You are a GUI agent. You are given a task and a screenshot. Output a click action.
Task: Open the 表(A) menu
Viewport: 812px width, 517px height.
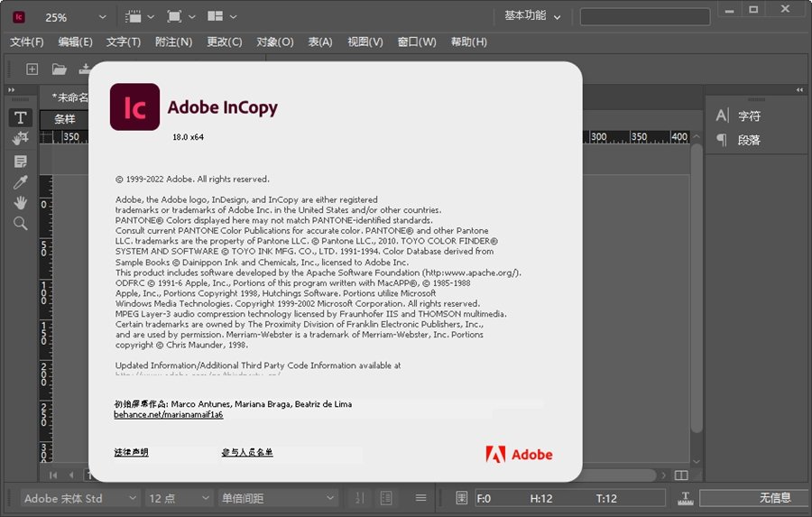pos(320,42)
